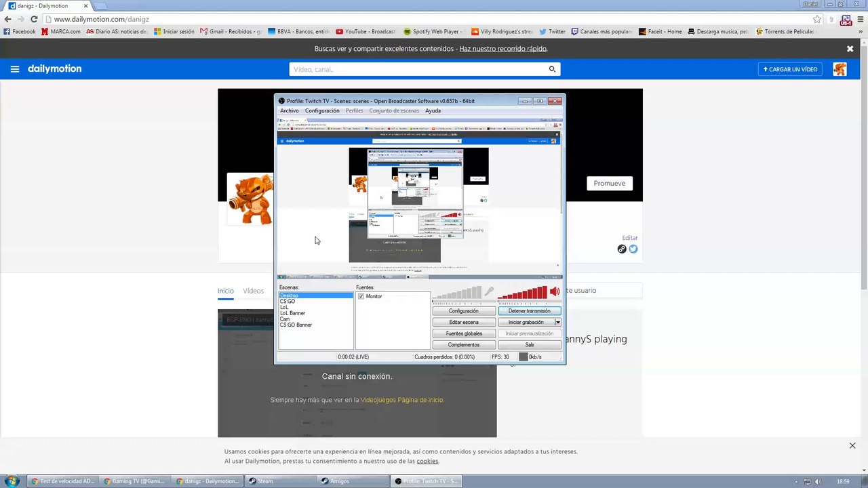
Task: Open the Windows Start menu
Action: point(12,481)
